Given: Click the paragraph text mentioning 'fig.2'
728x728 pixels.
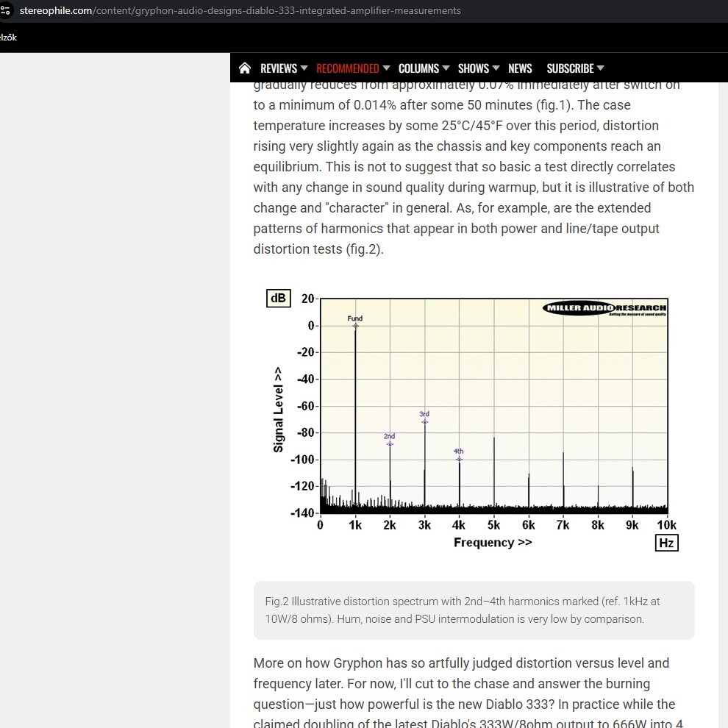Looking at the screenshot, I should [474, 167].
